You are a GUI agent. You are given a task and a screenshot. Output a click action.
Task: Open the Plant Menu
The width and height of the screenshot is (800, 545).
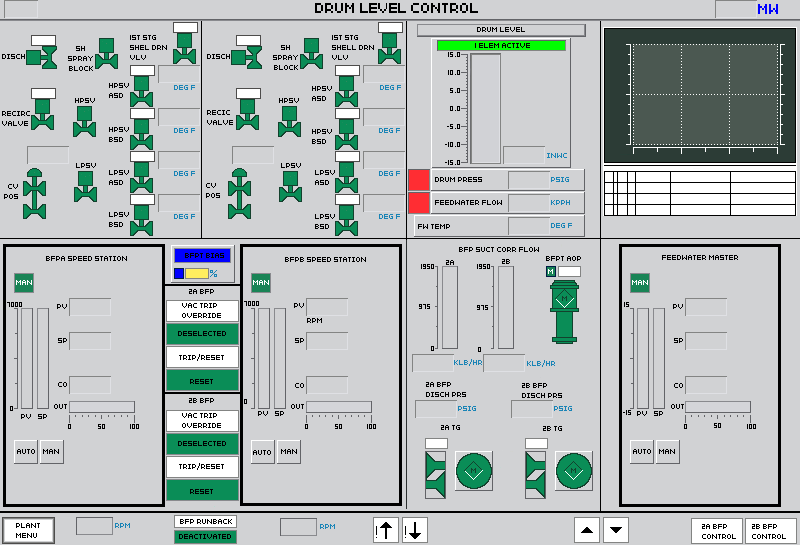(28, 530)
